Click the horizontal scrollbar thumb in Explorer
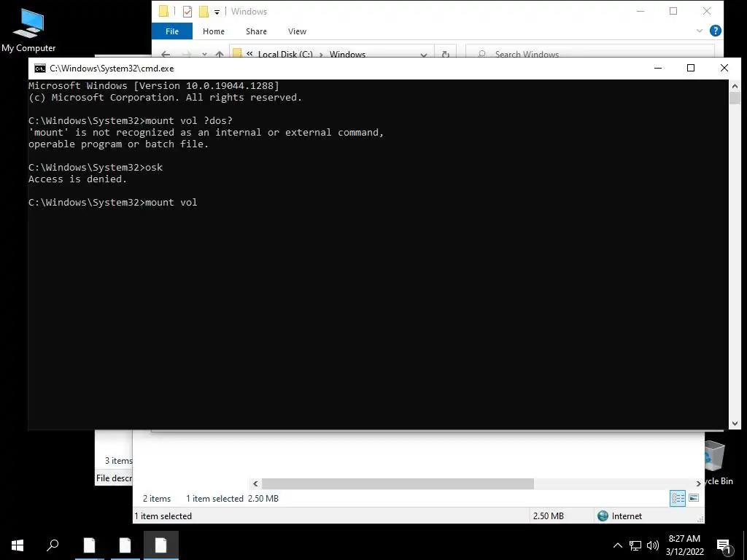The height and width of the screenshot is (560, 747). pos(398,483)
